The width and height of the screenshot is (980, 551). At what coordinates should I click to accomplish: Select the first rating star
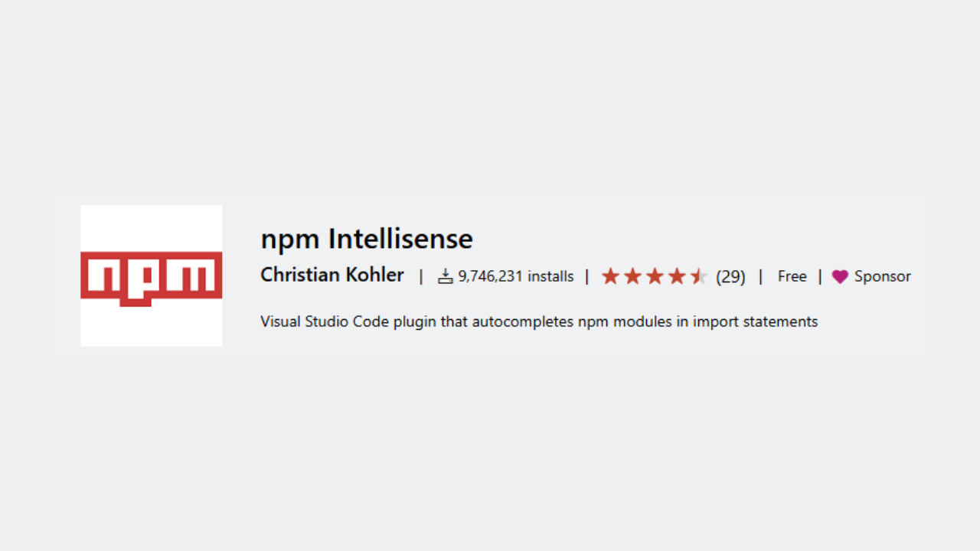(x=610, y=276)
